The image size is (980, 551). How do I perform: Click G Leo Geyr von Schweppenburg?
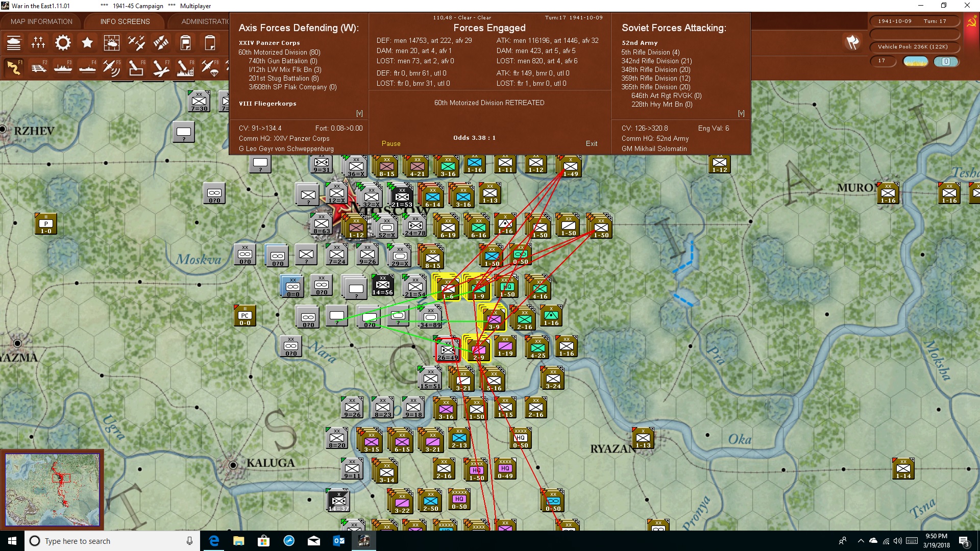pos(286,148)
